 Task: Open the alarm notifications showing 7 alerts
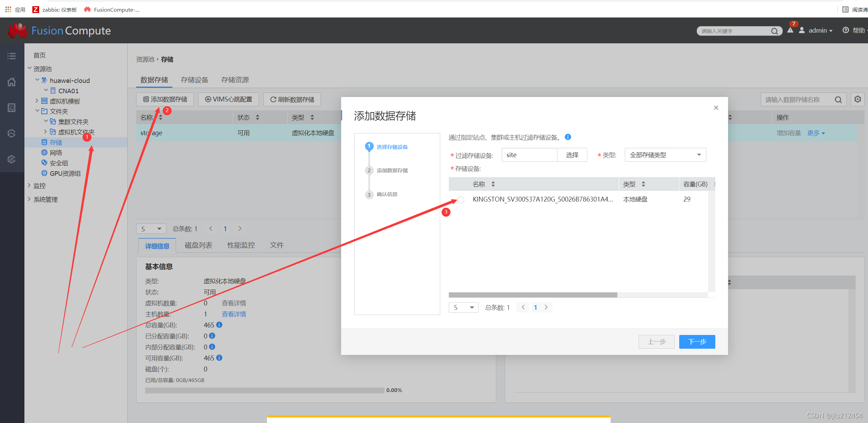coord(790,30)
